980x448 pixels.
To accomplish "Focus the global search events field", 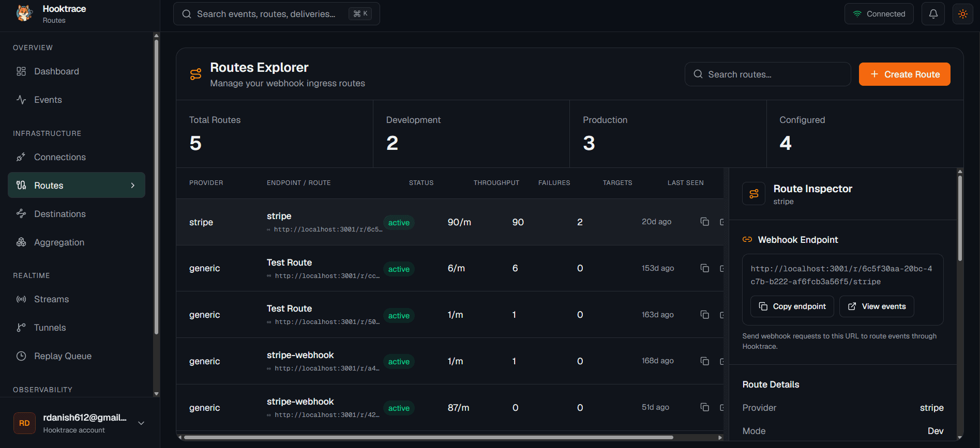I will pos(277,14).
